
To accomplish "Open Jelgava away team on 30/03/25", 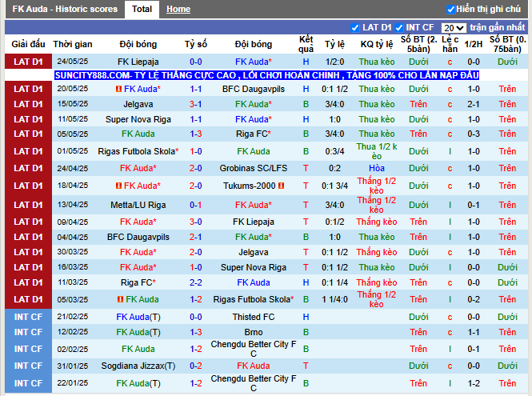I will coord(254,252).
